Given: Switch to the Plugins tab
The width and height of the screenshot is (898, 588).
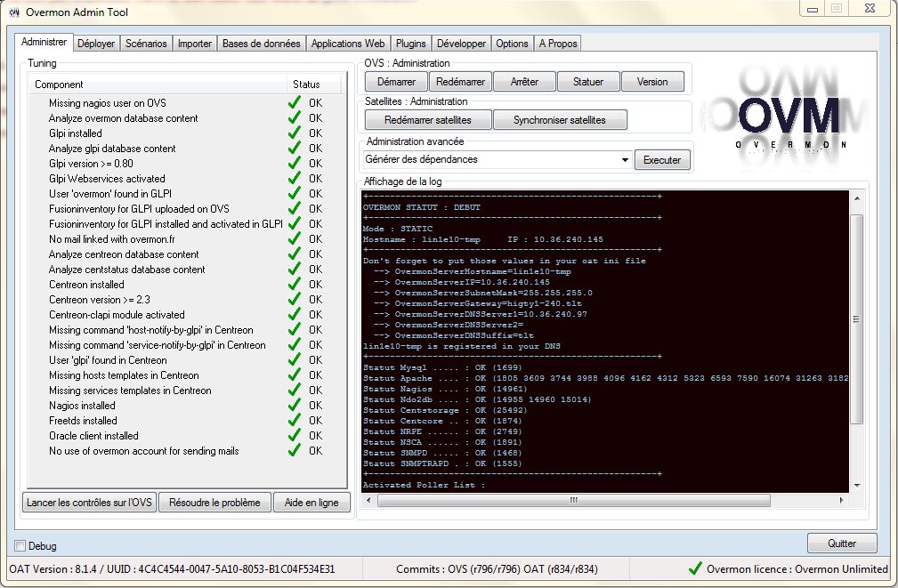Looking at the screenshot, I should (410, 44).
